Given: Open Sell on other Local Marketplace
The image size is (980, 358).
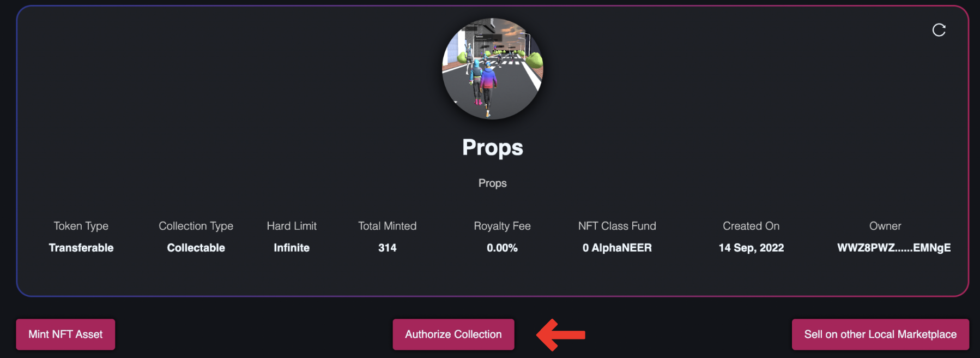Looking at the screenshot, I should (880, 334).
